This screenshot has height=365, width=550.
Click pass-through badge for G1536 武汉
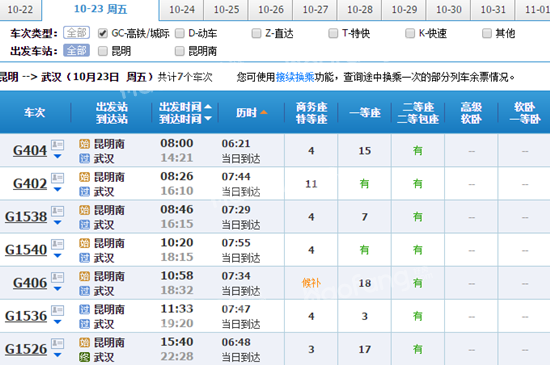pos(85,324)
